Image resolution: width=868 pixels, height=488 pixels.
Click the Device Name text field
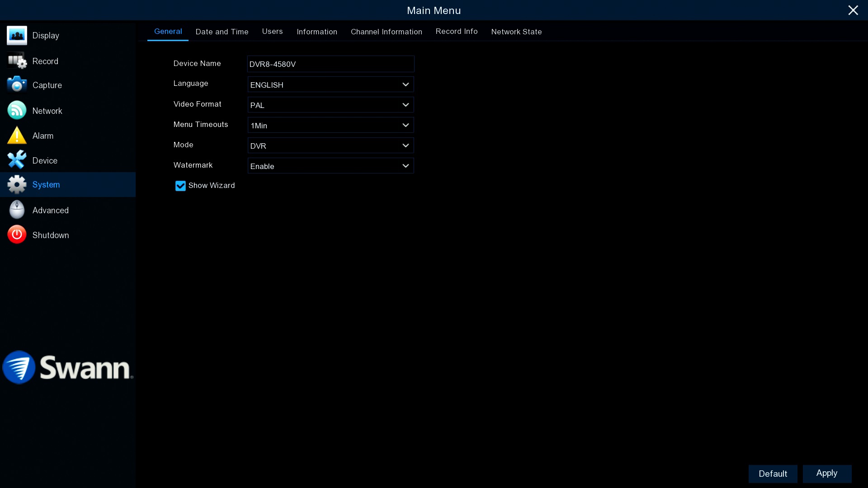coord(330,64)
